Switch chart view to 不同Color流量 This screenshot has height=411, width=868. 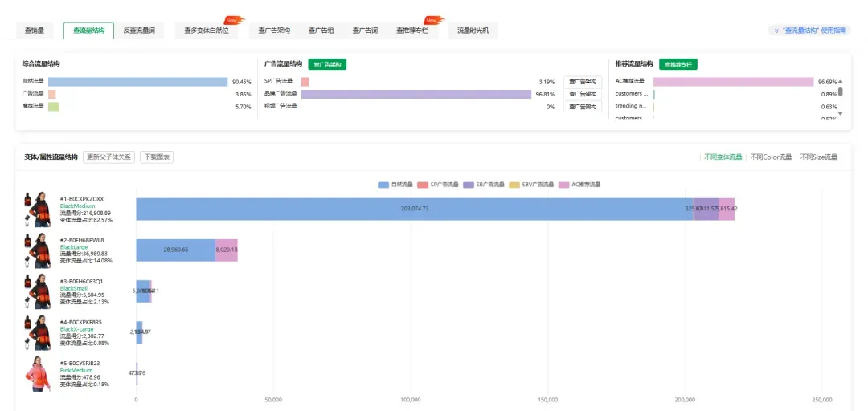point(771,157)
